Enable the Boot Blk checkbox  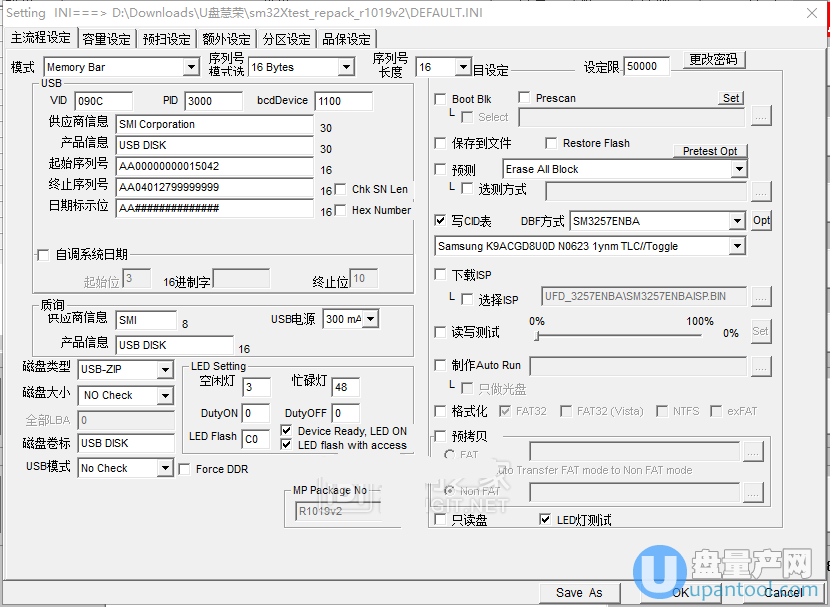point(441,99)
